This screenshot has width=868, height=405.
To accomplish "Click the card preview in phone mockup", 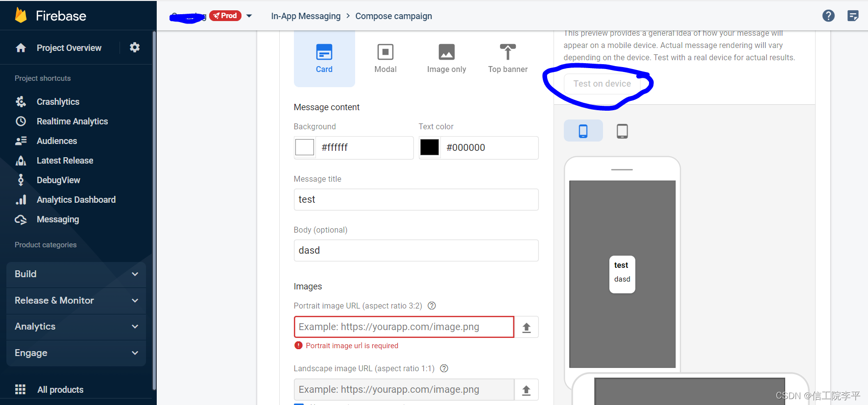I will (x=622, y=275).
